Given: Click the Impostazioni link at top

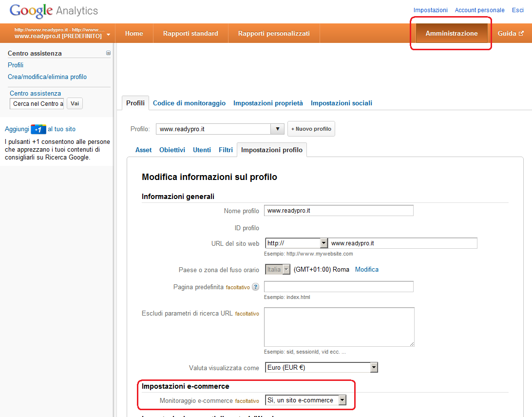Looking at the screenshot, I should coord(430,10).
